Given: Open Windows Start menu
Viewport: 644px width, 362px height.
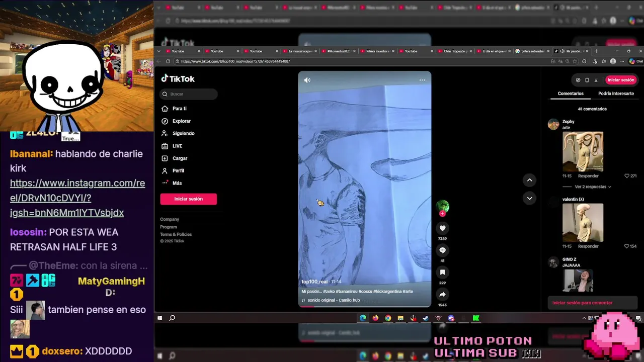Looking at the screenshot, I should [x=160, y=318].
